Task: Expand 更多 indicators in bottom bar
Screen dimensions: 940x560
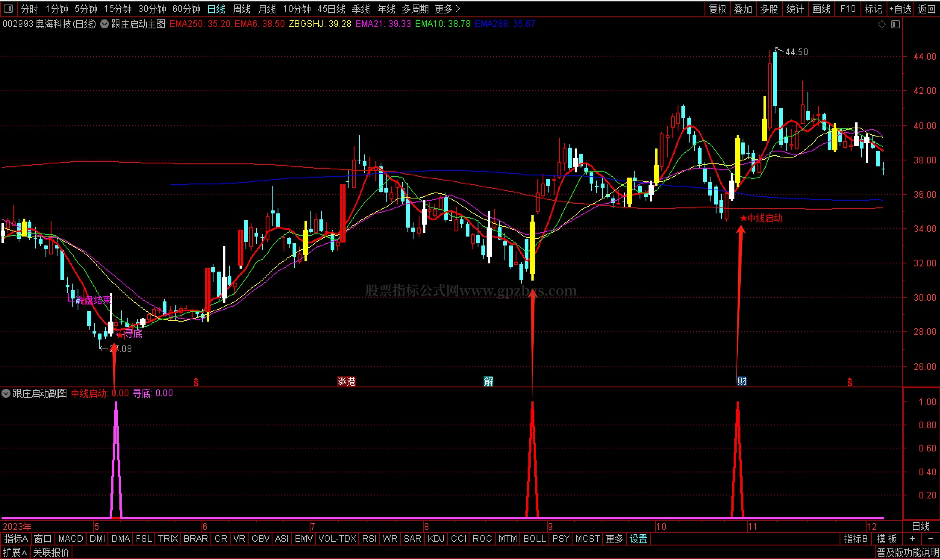Action: pyautogui.click(x=614, y=539)
